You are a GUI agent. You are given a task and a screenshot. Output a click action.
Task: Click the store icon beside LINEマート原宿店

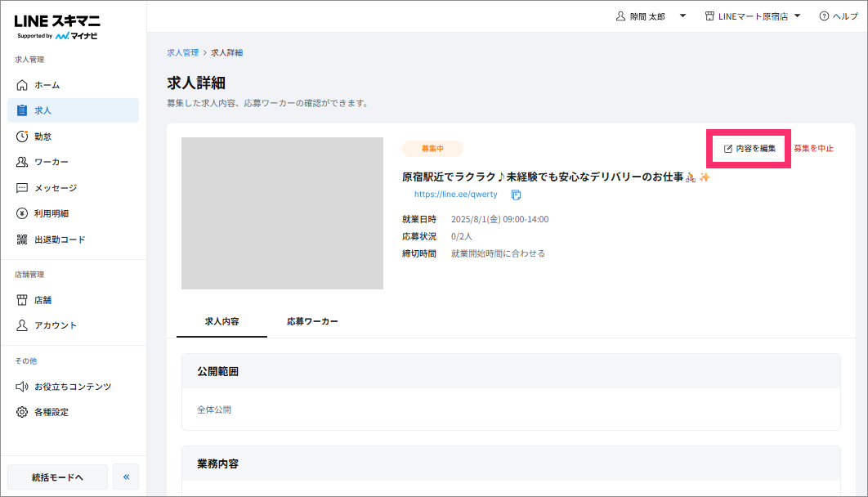pyautogui.click(x=709, y=16)
